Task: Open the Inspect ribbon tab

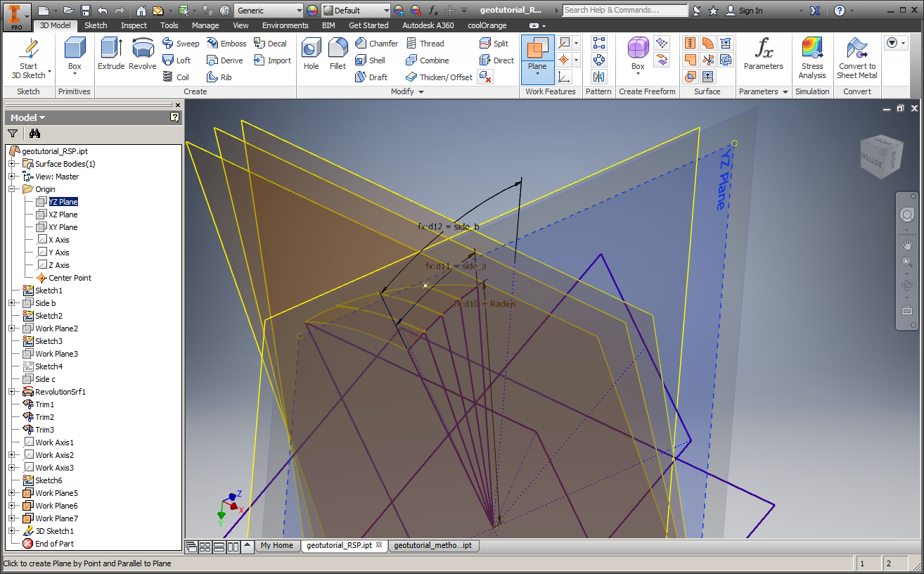Action: click(134, 25)
